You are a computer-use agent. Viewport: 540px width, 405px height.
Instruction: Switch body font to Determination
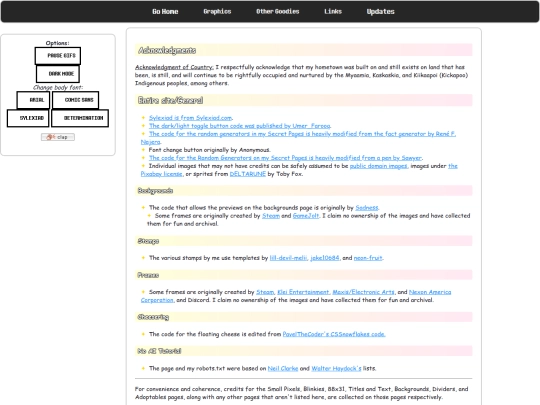[x=80, y=118]
